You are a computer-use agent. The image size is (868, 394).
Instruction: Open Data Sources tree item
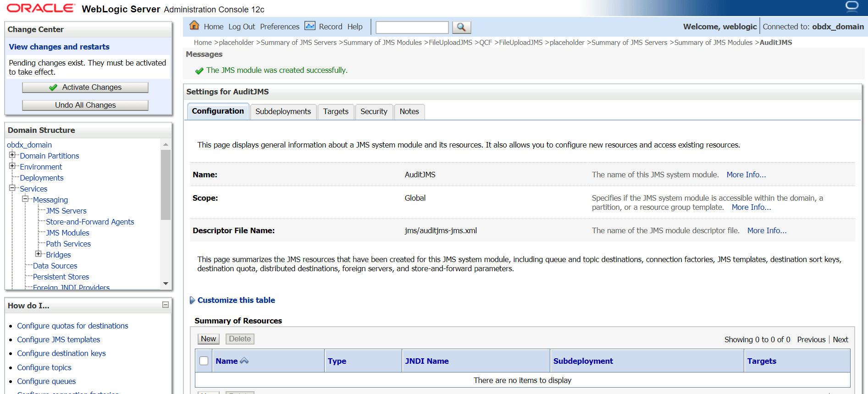tap(55, 266)
